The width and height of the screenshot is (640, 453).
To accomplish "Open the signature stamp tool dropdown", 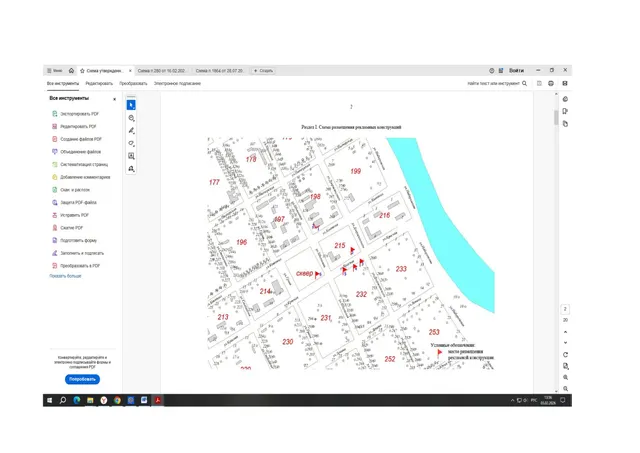I will pyautogui.click(x=131, y=169).
